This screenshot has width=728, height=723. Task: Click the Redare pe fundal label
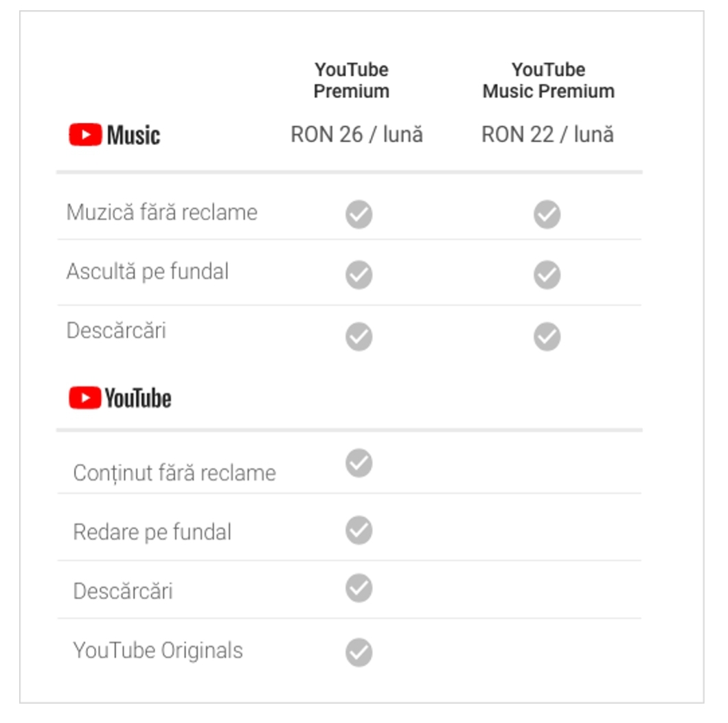click(x=152, y=532)
